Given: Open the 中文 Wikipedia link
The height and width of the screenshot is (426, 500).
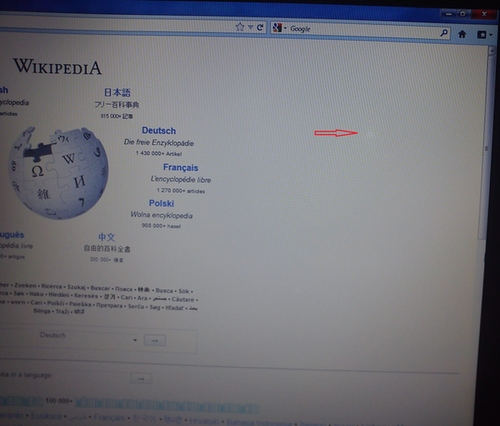Looking at the screenshot, I should (x=107, y=237).
